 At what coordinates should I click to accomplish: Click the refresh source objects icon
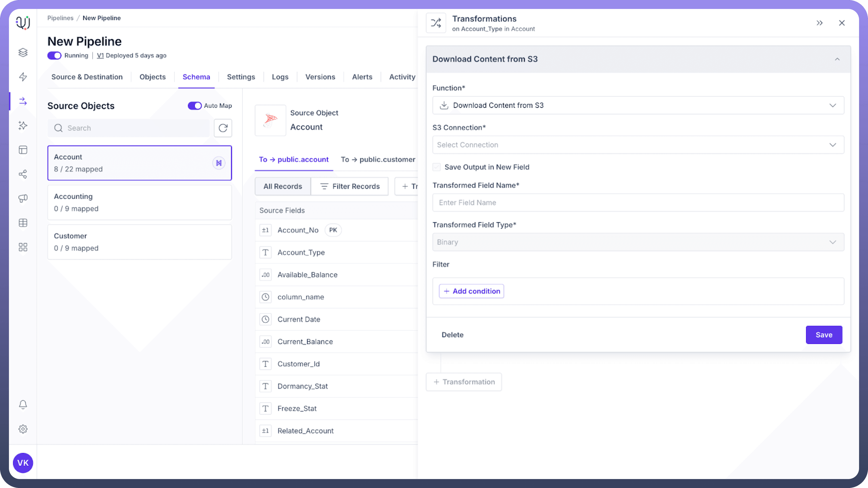(223, 128)
